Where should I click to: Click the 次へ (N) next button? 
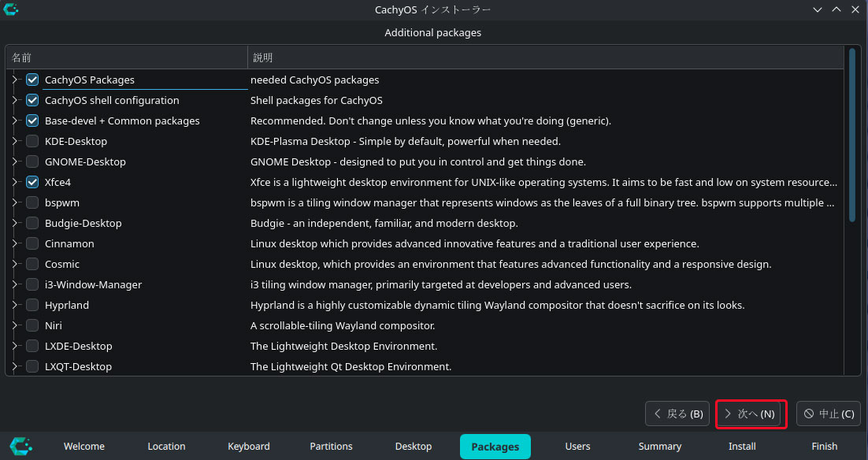click(x=751, y=414)
